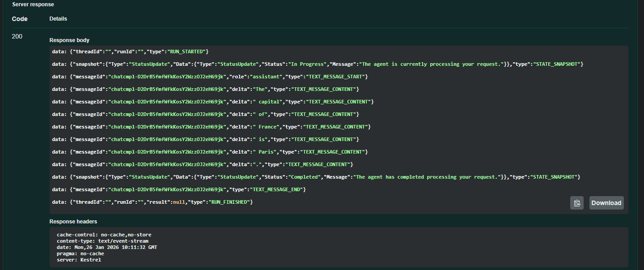Select the cache-control header line
Screen dimensions: 644x270
104,235
